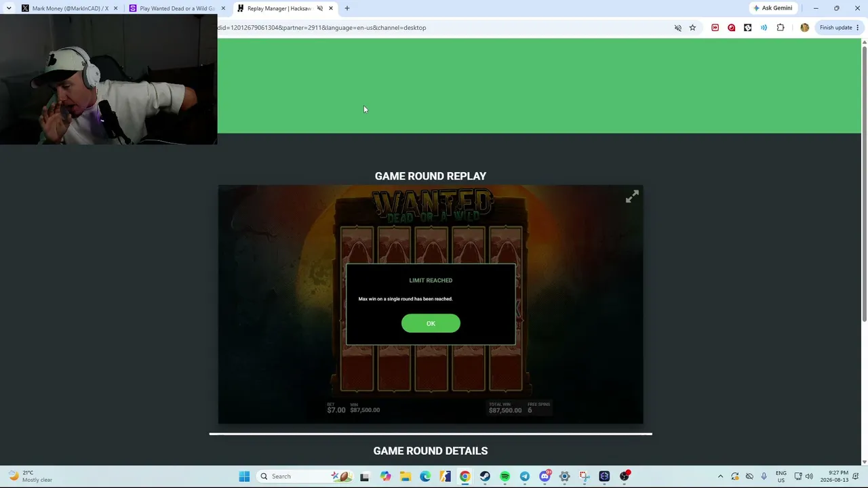
Task: Open Steam from the taskbar
Action: (485, 476)
